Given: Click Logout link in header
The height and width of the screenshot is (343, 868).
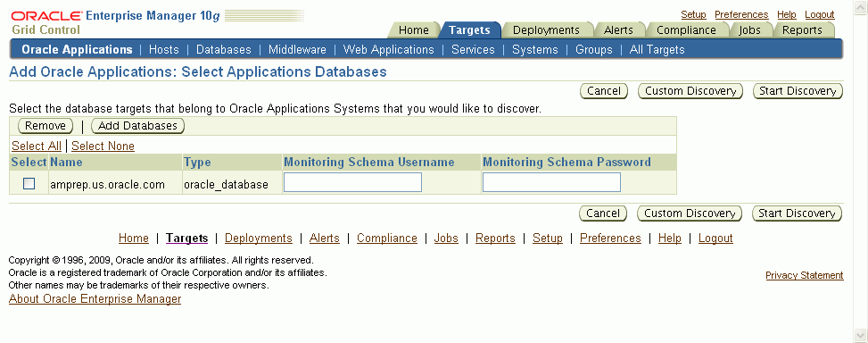Looking at the screenshot, I should [x=819, y=14].
